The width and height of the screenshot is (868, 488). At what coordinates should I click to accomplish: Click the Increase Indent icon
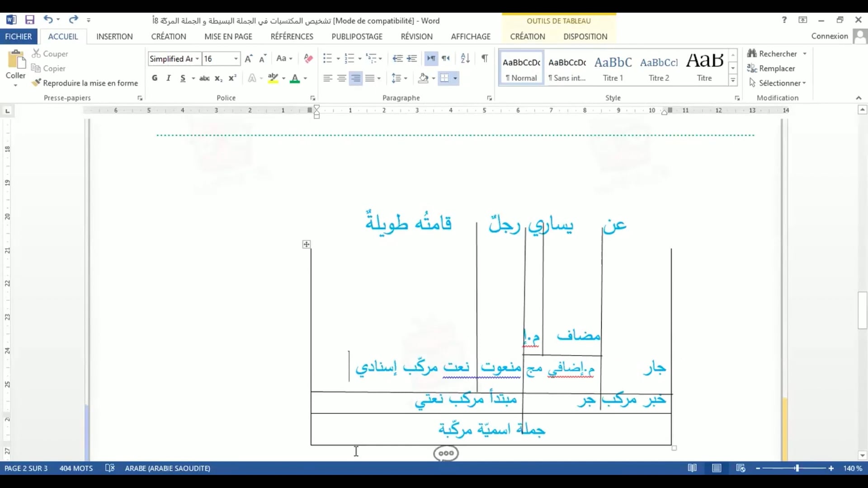tap(412, 58)
